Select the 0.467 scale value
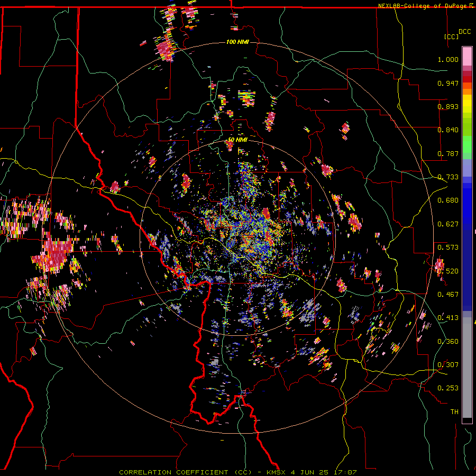 coord(448,295)
